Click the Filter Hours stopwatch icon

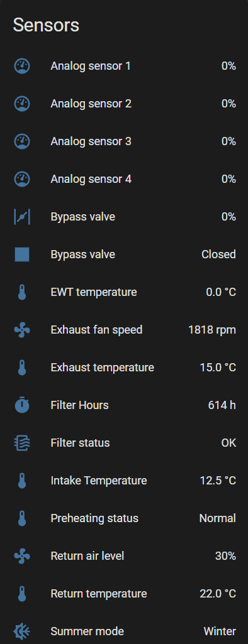tap(22, 405)
